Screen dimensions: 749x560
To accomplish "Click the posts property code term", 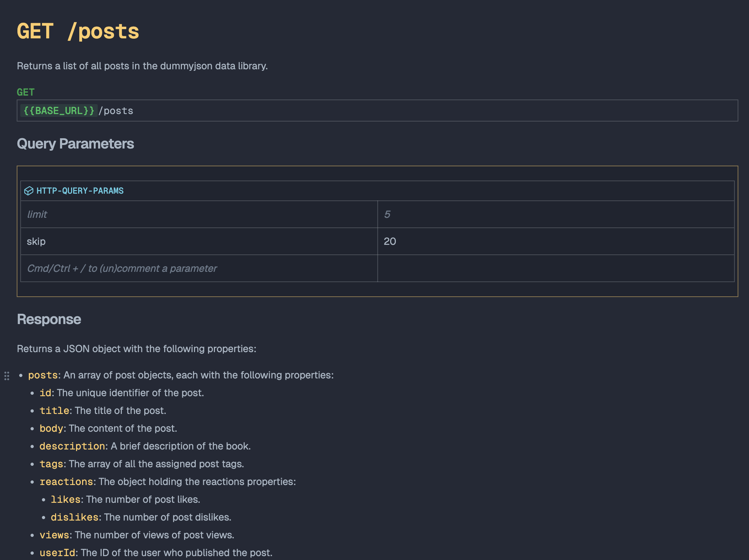I will point(43,375).
